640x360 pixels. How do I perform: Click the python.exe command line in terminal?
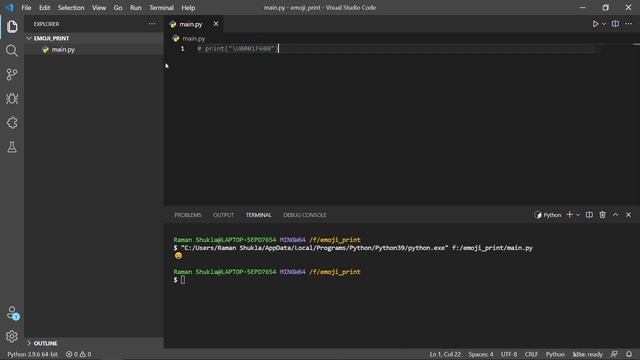click(x=353, y=248)
